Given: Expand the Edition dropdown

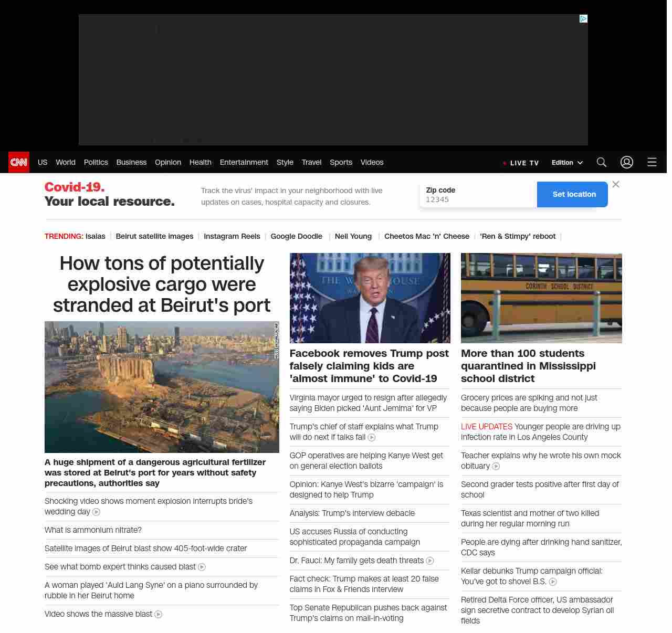Looking at the screenshot, I should (567, 163).
